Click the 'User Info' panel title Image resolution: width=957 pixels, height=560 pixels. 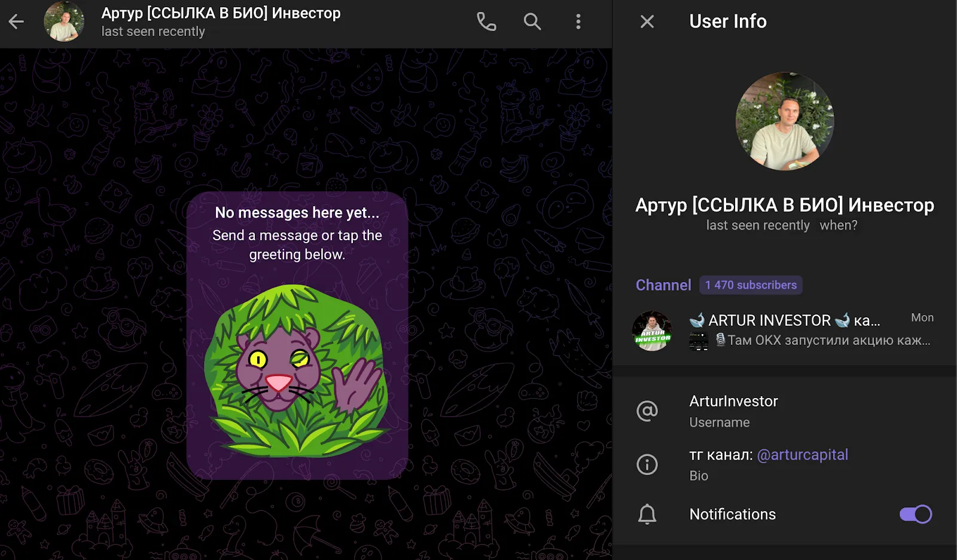728,22
